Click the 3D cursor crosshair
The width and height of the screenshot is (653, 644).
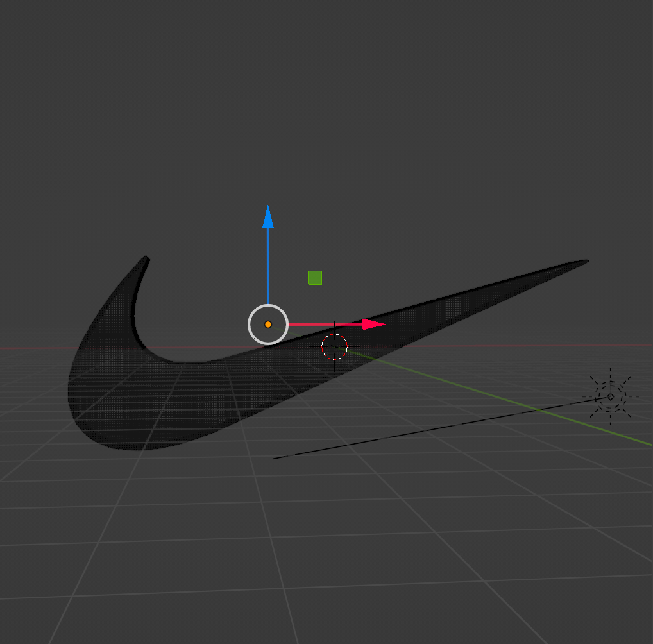(x=334, y=346)
